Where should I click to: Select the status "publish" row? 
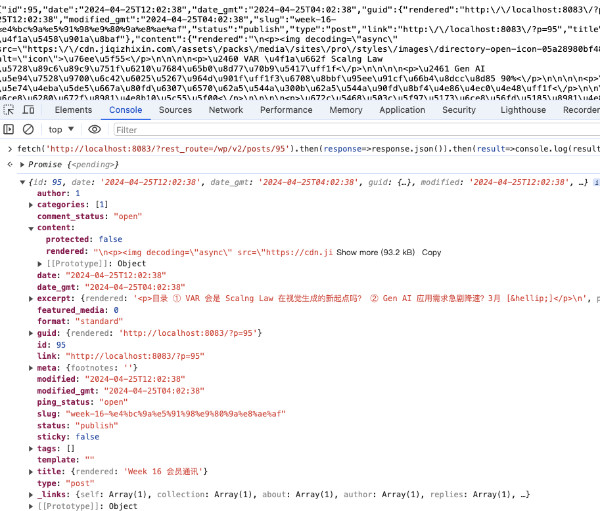point(78,426)
